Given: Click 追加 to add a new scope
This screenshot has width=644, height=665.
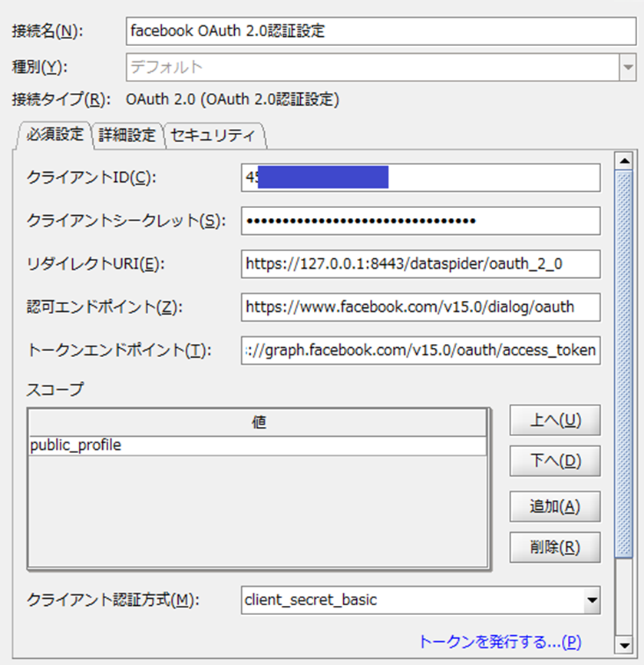Looking at the screenshot, I should [x=554, y=507].
